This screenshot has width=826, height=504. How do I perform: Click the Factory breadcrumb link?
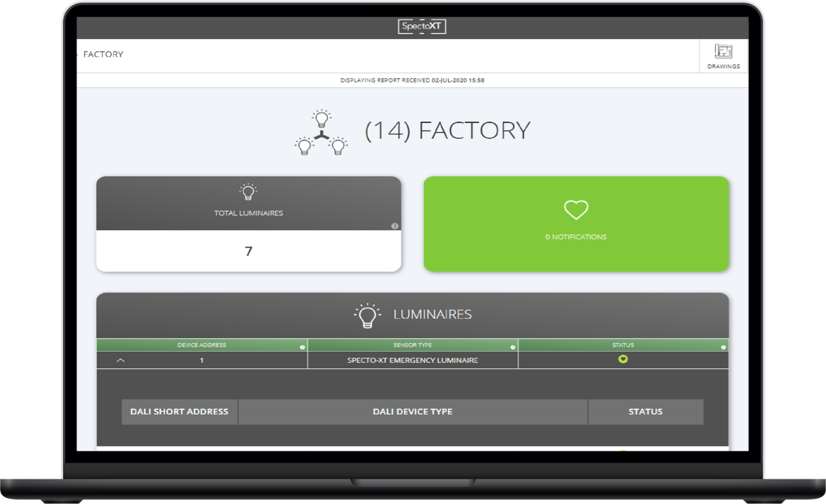coord(104,55)
